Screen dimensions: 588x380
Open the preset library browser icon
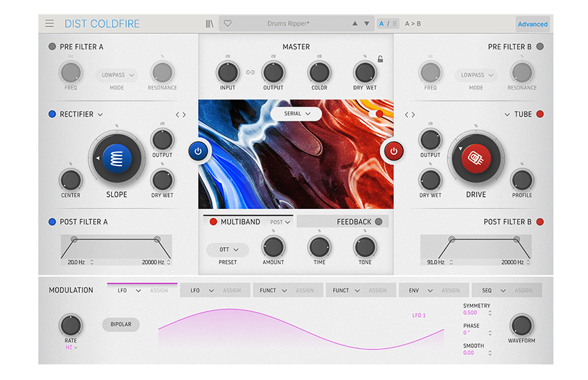(x=210, y=24)
